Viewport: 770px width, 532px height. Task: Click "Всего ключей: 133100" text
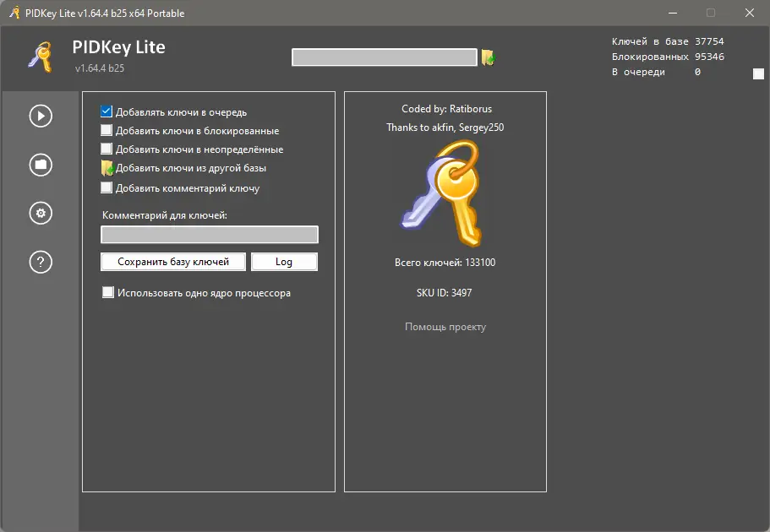445,263
